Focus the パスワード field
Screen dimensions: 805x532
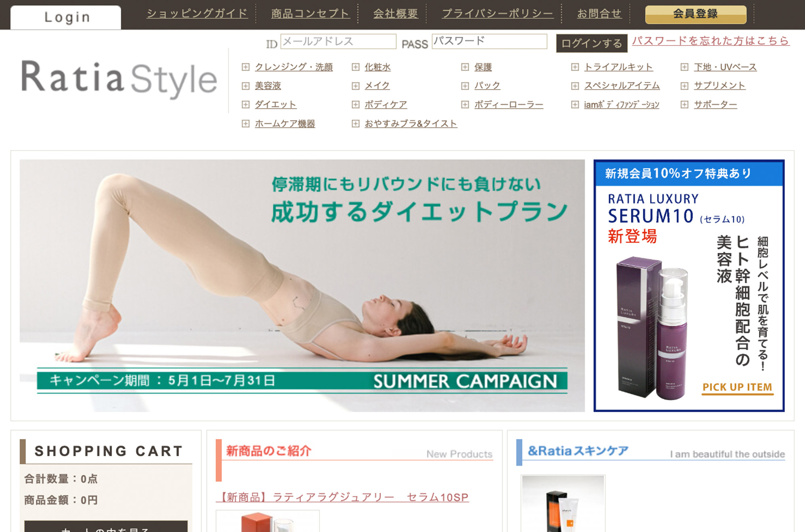click(x=489, y=41)
